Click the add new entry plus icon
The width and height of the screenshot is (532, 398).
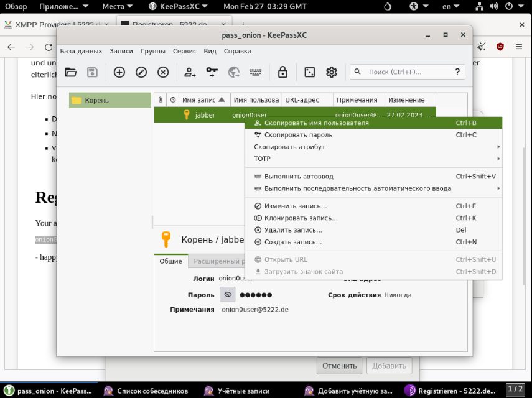coord(119,72)
